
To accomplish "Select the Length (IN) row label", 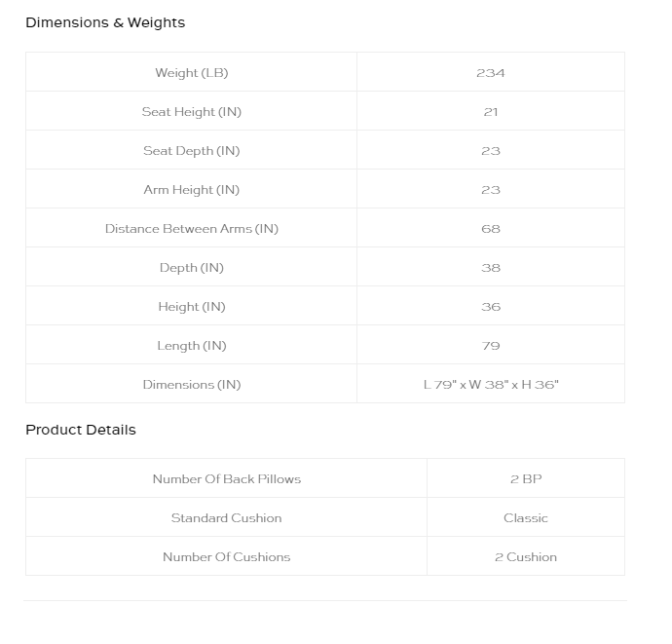I will [x=192, y=346].
